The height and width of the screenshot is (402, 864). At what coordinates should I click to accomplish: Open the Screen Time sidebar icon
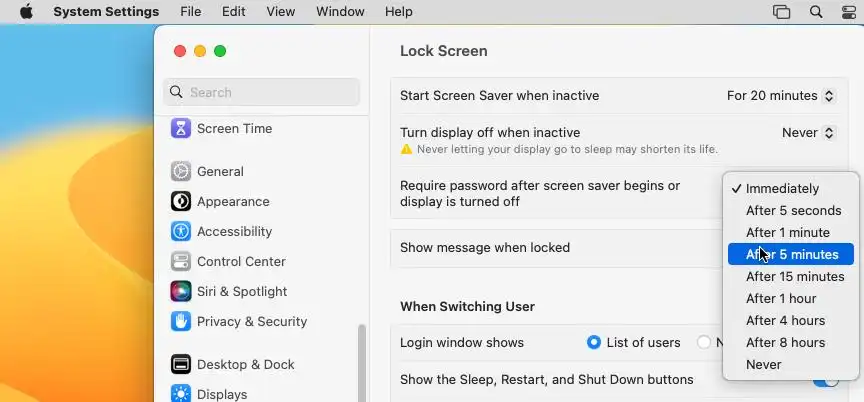click(181, 128)
